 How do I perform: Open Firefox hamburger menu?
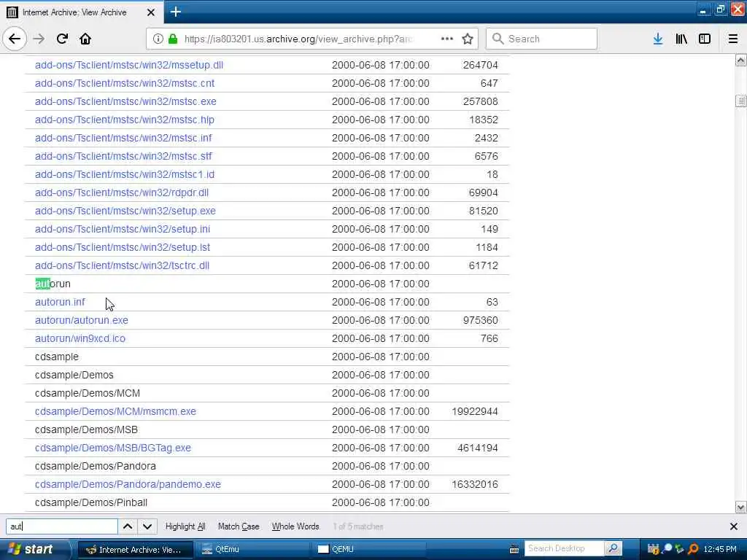pyautogui.click(x=733, y=39)
